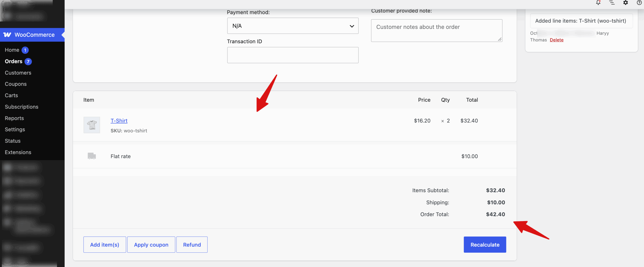Viewport: 644px width, 267px height.
Task: Click the Added line items order note
Action: 581,21
